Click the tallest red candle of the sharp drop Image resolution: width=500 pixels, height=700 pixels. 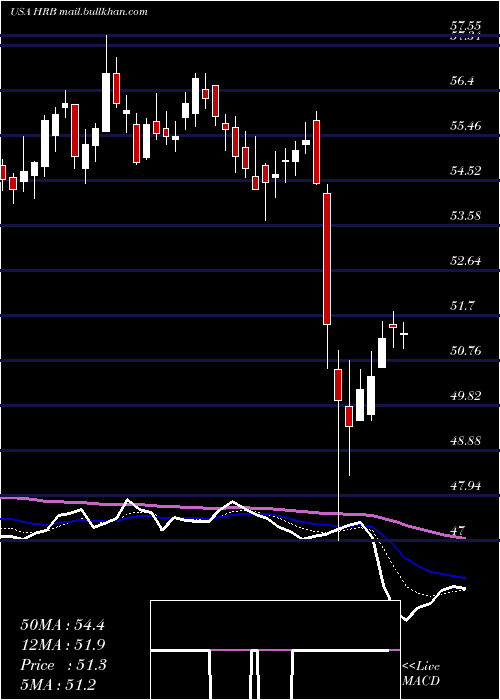[x=327, y=259]
